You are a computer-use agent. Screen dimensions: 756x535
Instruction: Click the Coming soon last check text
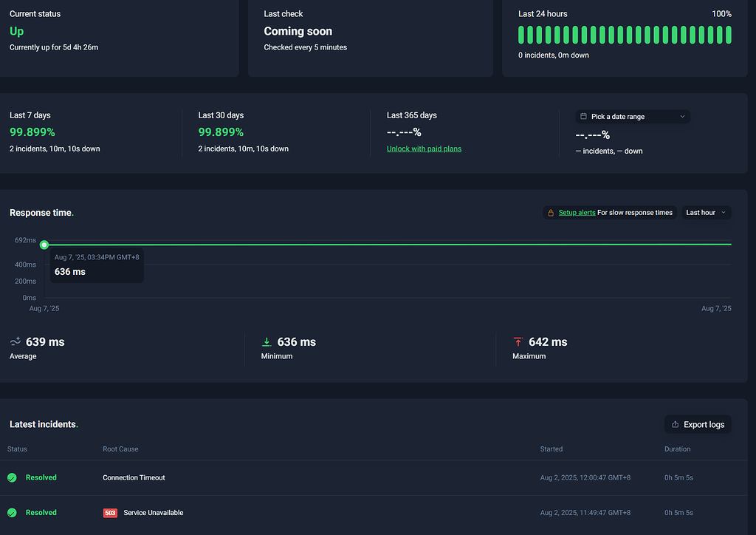(298, 31)
